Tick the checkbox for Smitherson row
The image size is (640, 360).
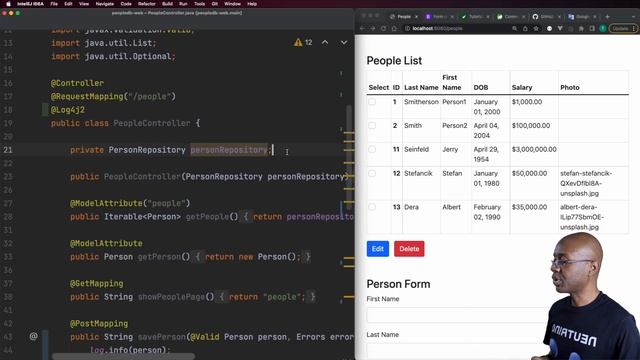point(372,102)
